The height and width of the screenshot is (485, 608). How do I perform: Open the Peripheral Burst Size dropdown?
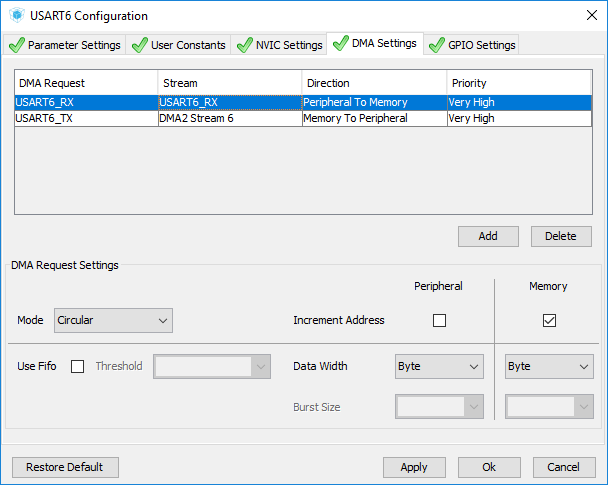439,407
